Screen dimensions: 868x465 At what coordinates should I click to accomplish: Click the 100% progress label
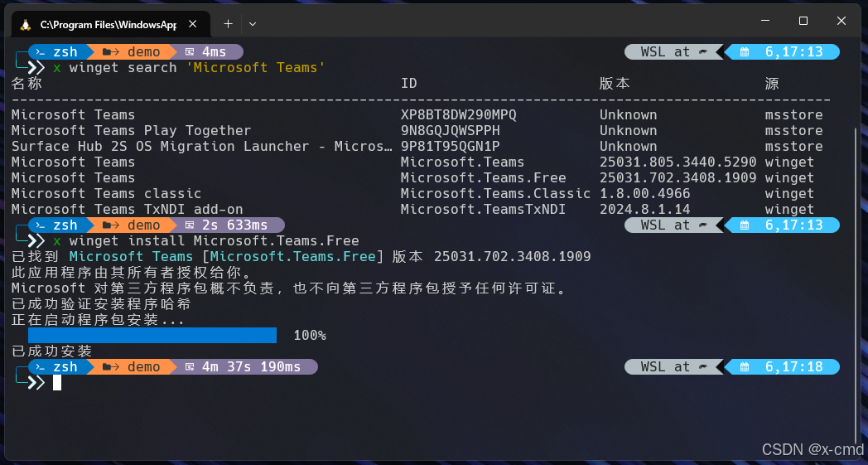(x=310, y=336)
